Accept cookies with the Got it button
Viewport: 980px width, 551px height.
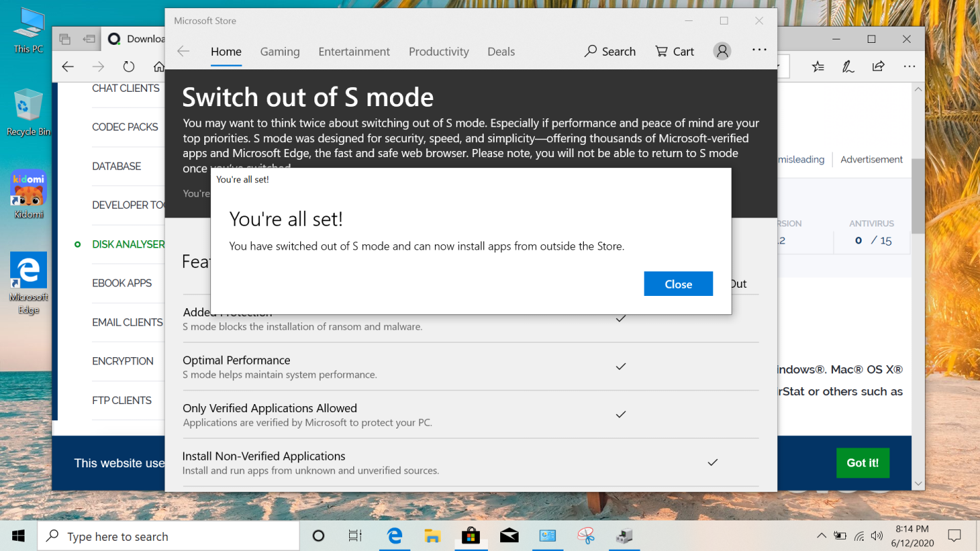(x=862, y=463)
